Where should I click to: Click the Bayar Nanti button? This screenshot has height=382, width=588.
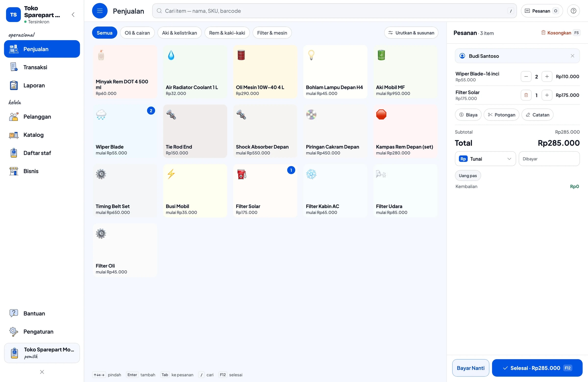(470, 368)
